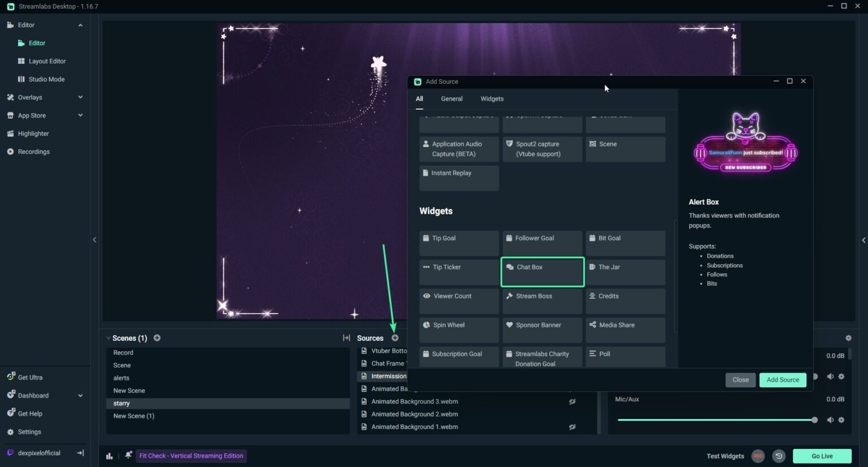Expand the App Store section

(x=32, y=115)
